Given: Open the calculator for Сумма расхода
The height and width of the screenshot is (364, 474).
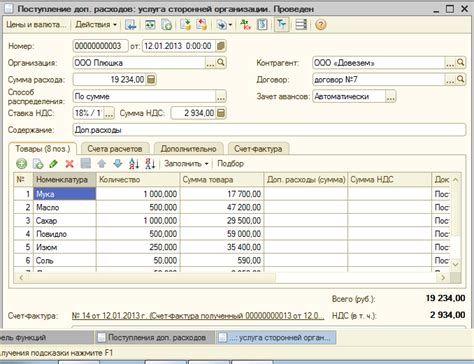Looking at the screenshot, I should point(151,80).
